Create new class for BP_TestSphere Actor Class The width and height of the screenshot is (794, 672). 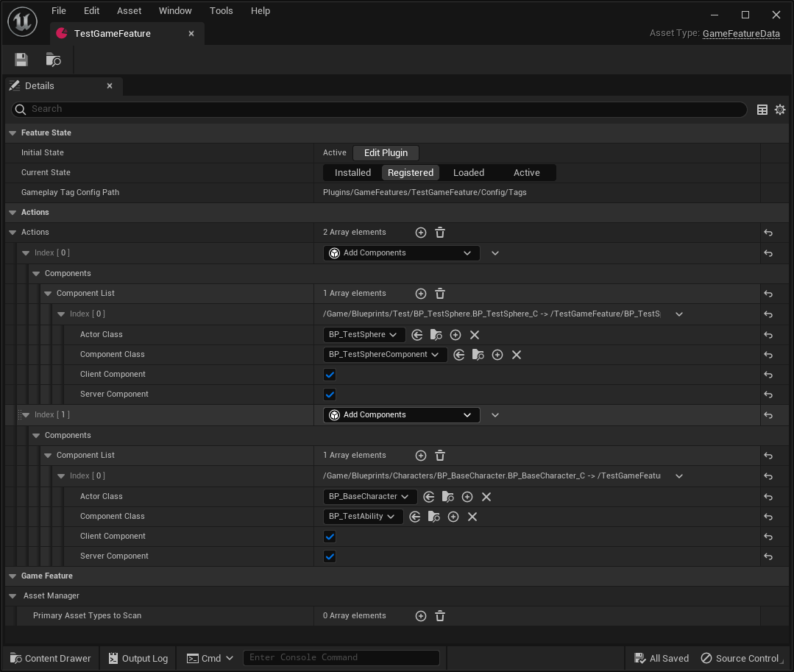point(456,335)
